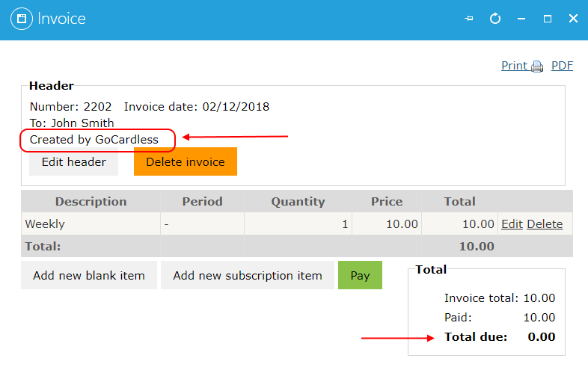
Task: Open the Print link
Action: 514,66
